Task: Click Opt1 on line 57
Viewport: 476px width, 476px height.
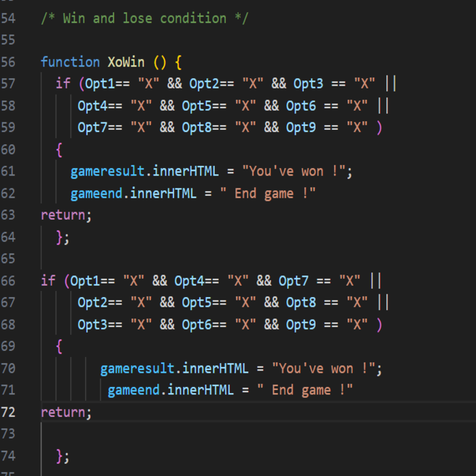Action: [x=99, y=84]
